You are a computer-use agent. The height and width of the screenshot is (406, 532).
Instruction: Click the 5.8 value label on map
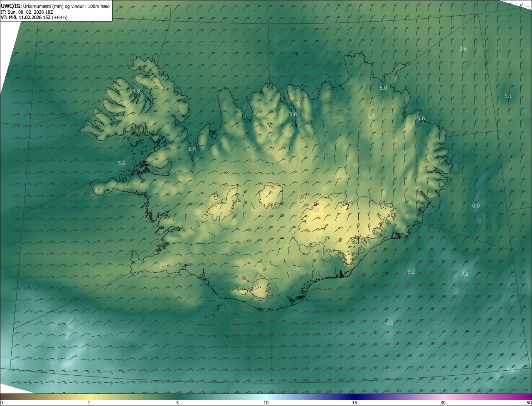(293, 115)
